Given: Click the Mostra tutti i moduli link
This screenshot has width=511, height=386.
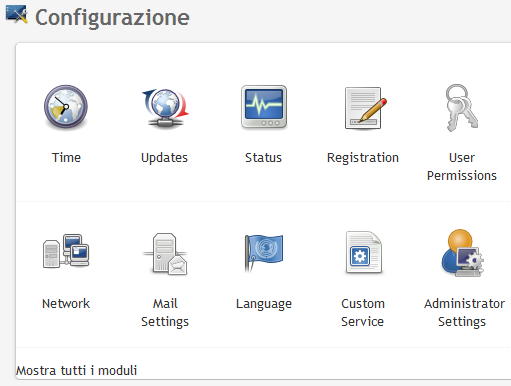Looking at the screenshot, I should [76, 371].
